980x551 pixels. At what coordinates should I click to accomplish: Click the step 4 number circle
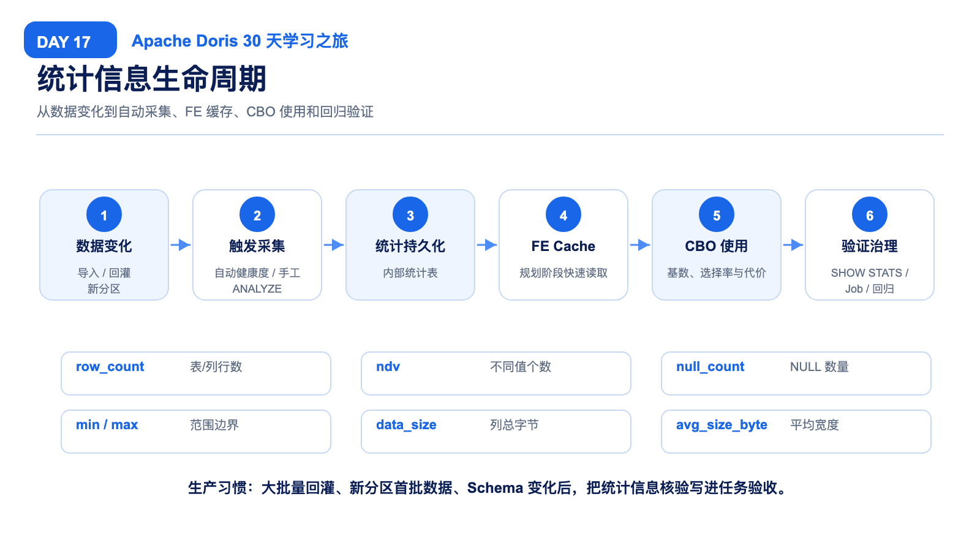click(563, 215)
